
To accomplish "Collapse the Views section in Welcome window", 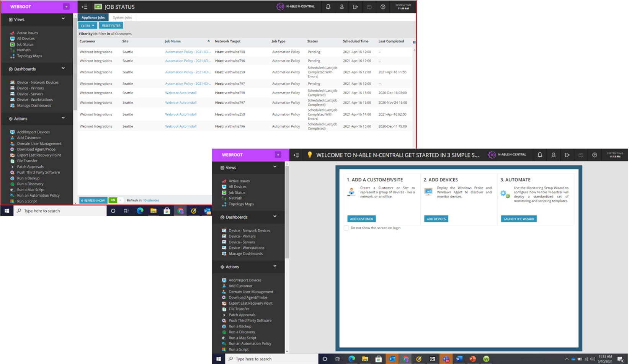I will click(275, 167).
